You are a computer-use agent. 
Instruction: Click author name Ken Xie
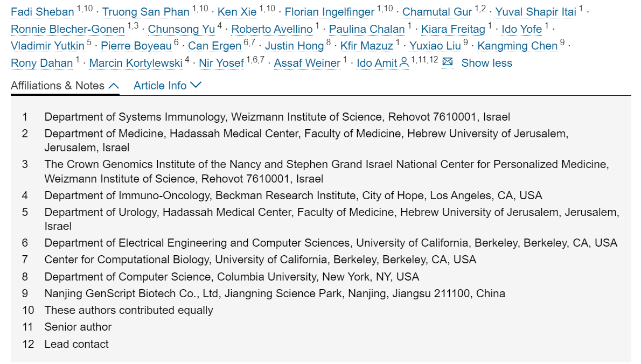[x=237, y=12]
